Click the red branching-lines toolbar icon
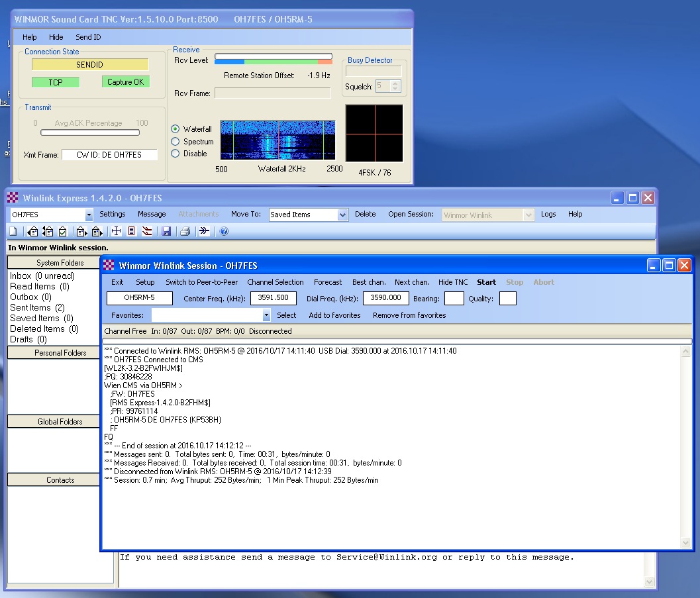This screenshot has width=700, height=598. click(147, 231)
